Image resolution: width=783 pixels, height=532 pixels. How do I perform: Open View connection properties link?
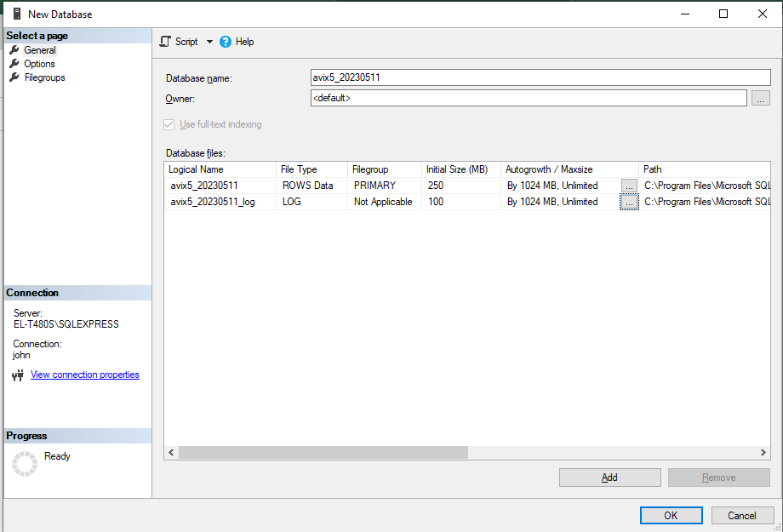click(84, 375)
